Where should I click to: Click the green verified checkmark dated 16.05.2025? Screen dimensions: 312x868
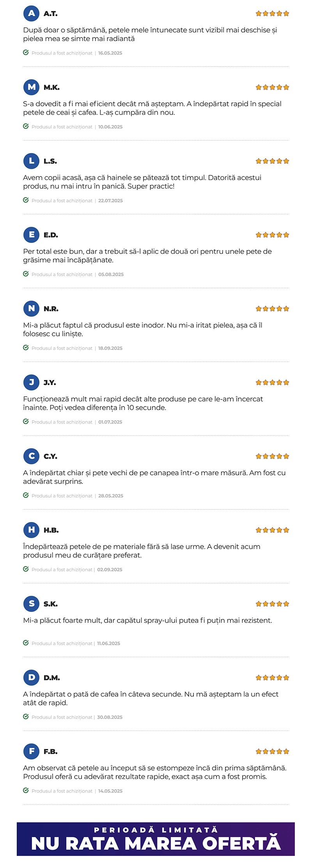click(x=26, y=53)
